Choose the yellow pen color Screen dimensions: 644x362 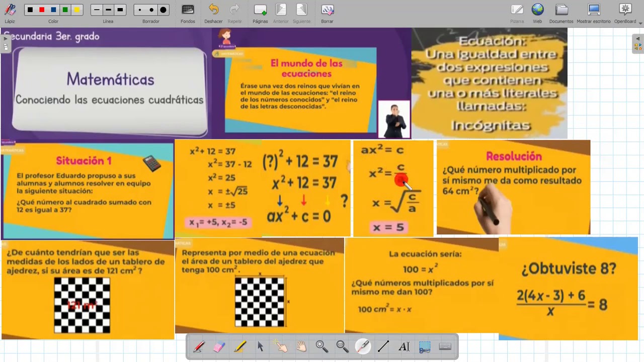76,10
